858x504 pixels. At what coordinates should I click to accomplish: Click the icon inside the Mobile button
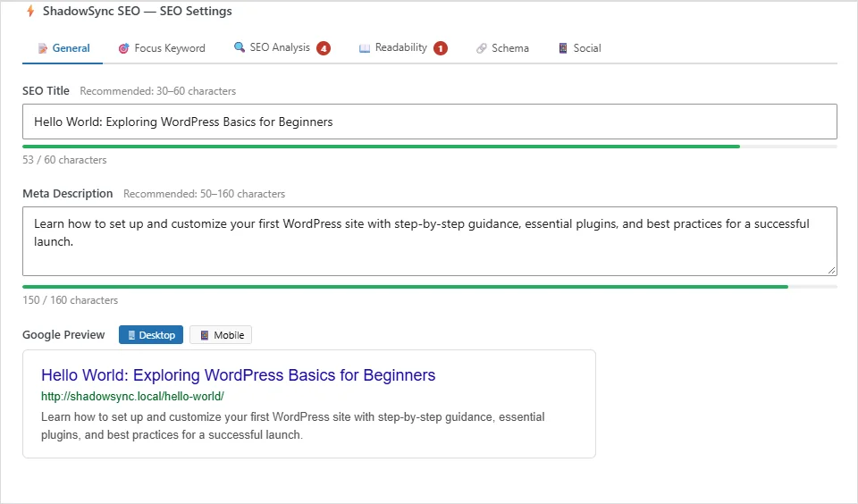click(204, 335)
